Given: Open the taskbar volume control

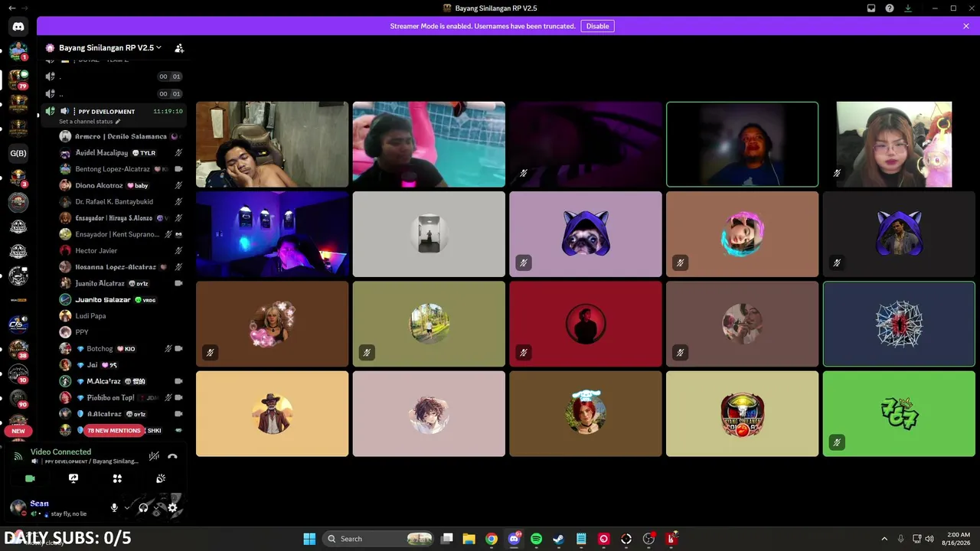Looking at the screenshot, I should pyautogui.click(x=929, y=539).
